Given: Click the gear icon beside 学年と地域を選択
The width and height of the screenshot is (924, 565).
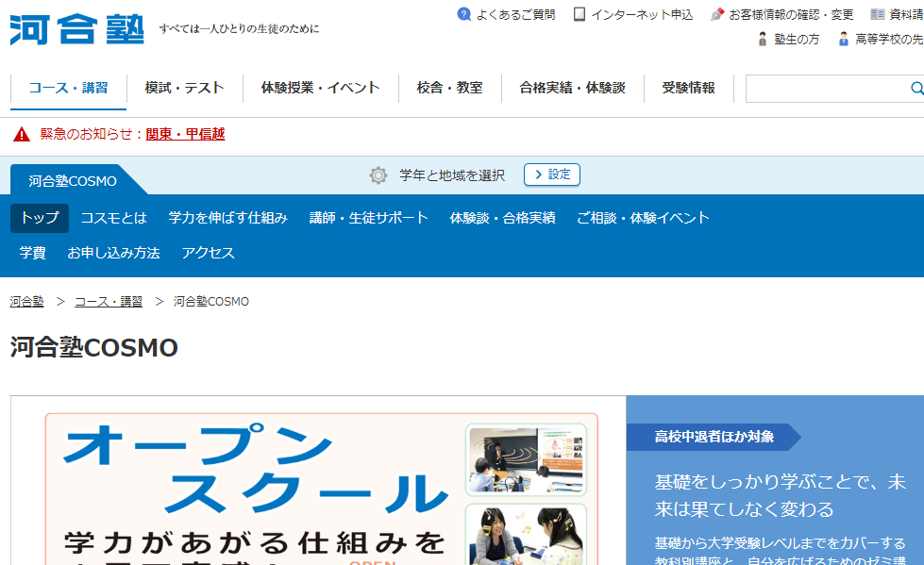Looking at the screenshot, I should pyautogui.click(x=378, y=175).
